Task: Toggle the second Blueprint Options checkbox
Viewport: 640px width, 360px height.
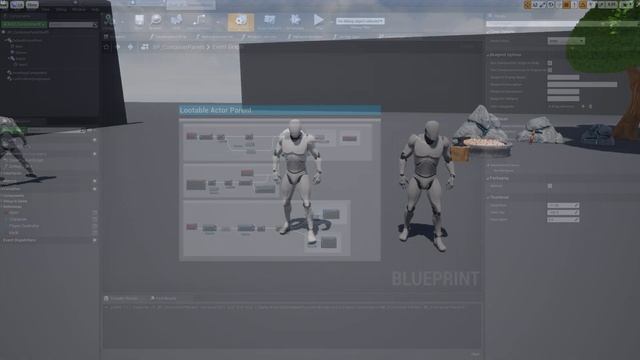Action: 550,70
